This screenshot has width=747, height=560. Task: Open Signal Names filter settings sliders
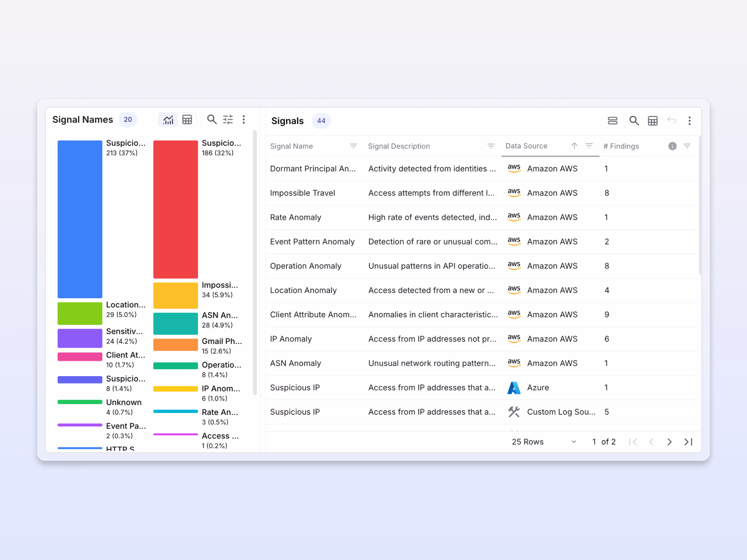228,119
